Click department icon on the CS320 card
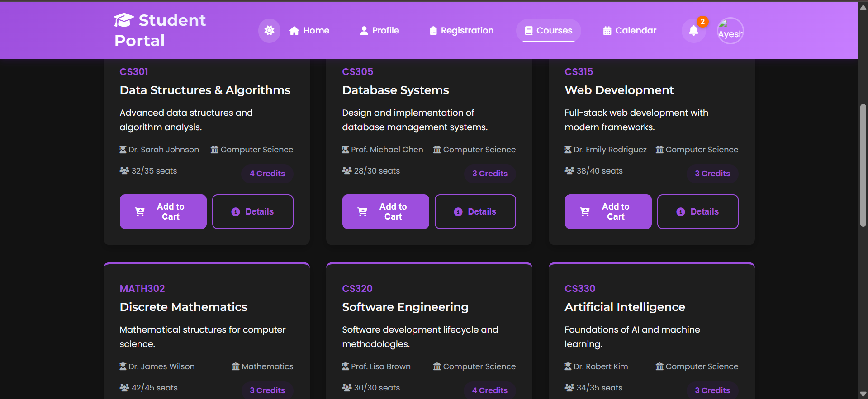Viewport: 868px width, 399px height. pyautogui.click(x=437, y=366)
